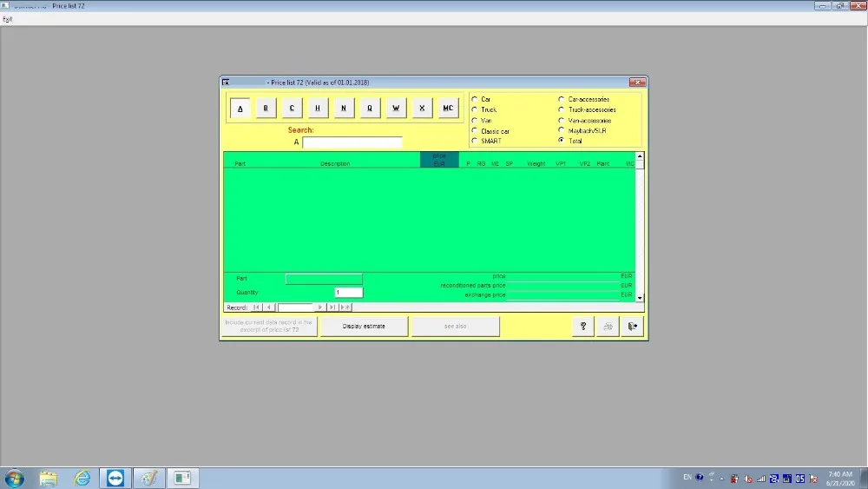Open help with the question mark icon

583,327
